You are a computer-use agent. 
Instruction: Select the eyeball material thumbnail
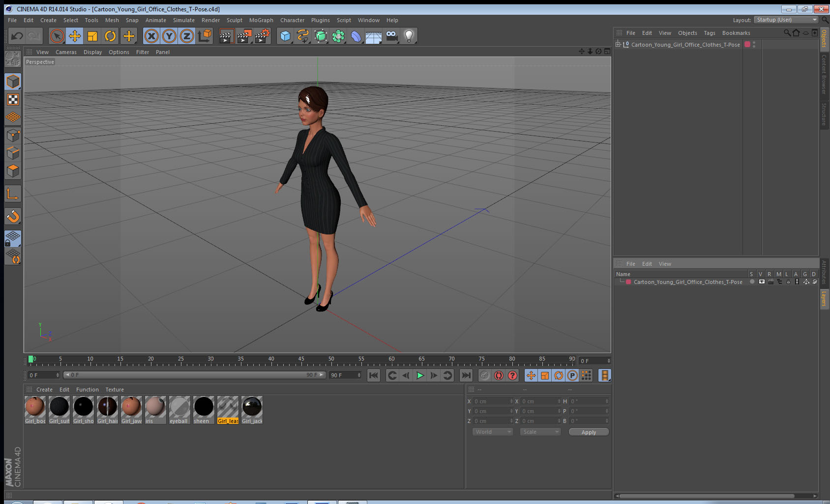179,410
